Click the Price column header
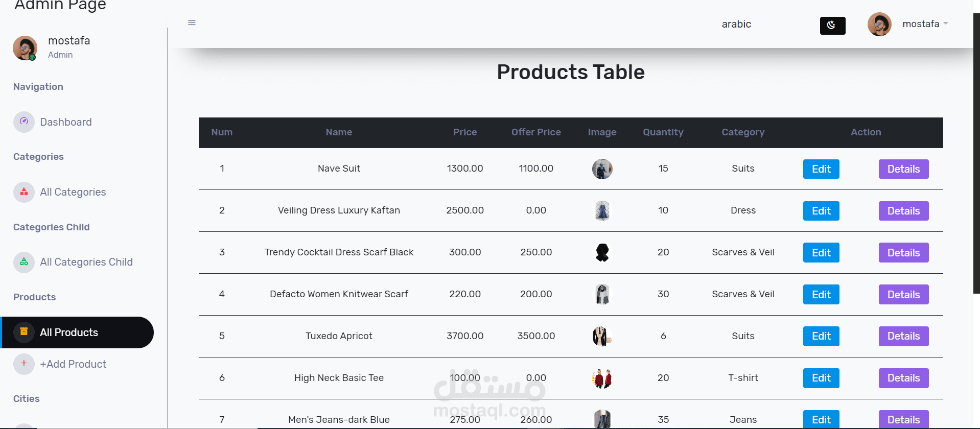The height and width of the screenshot is (429, 980). coord(464,132)
